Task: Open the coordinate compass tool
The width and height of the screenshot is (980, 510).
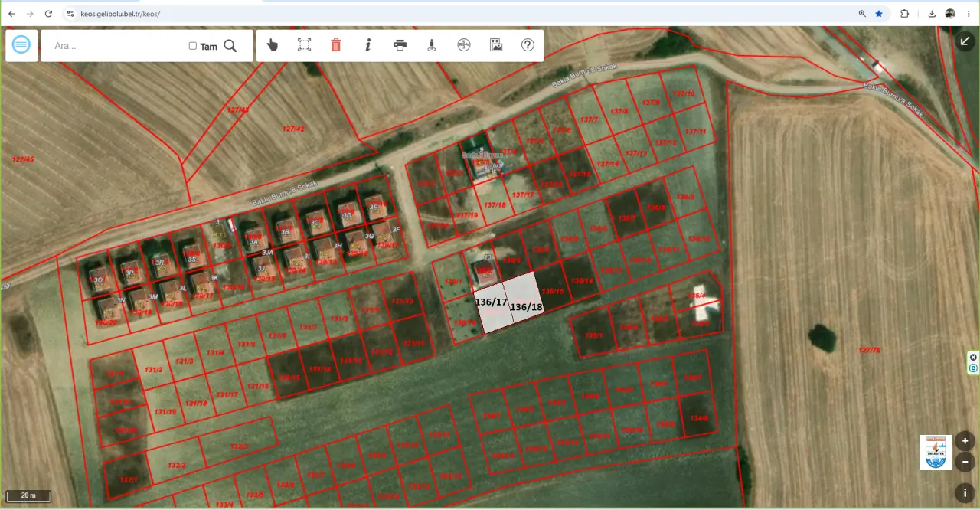Action: tap(463, 45)
